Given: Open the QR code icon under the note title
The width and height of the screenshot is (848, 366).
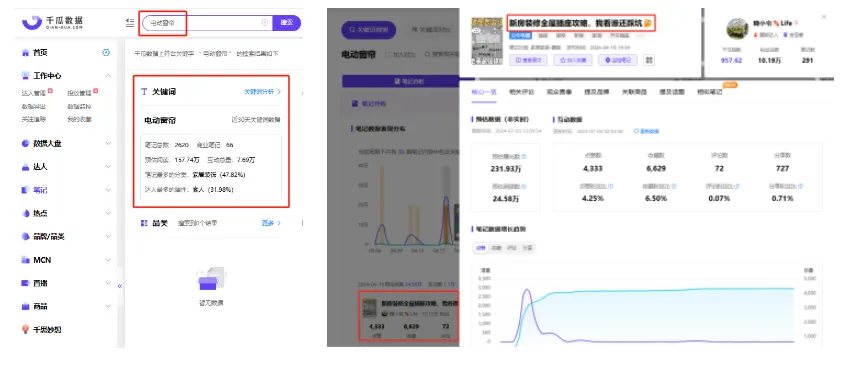Looking at the screenshot, I should point(648,60).
